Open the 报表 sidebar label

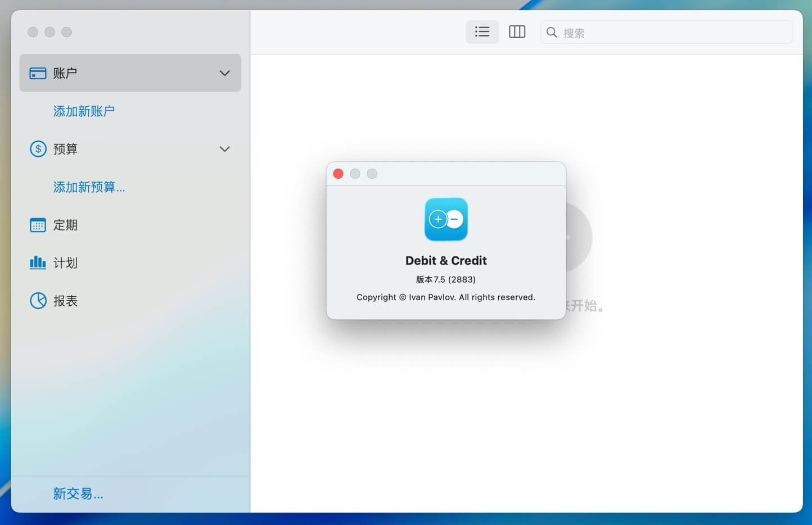coord(65,301)
